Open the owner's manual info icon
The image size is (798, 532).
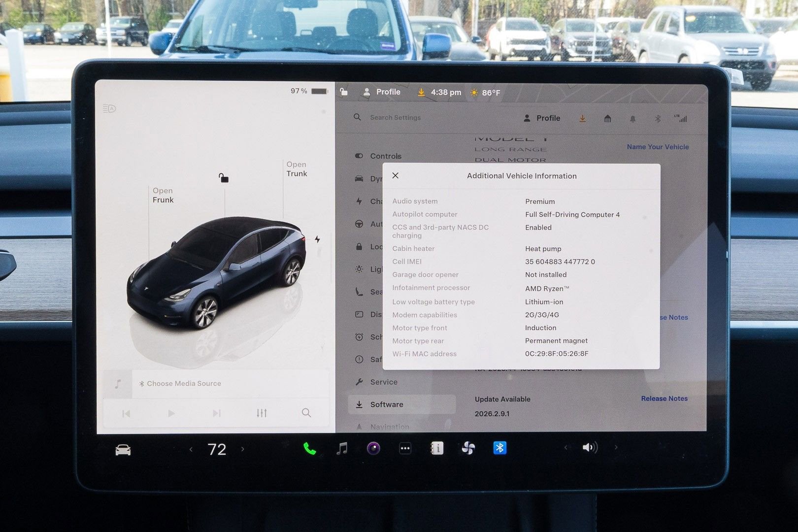tap(437, 448)
